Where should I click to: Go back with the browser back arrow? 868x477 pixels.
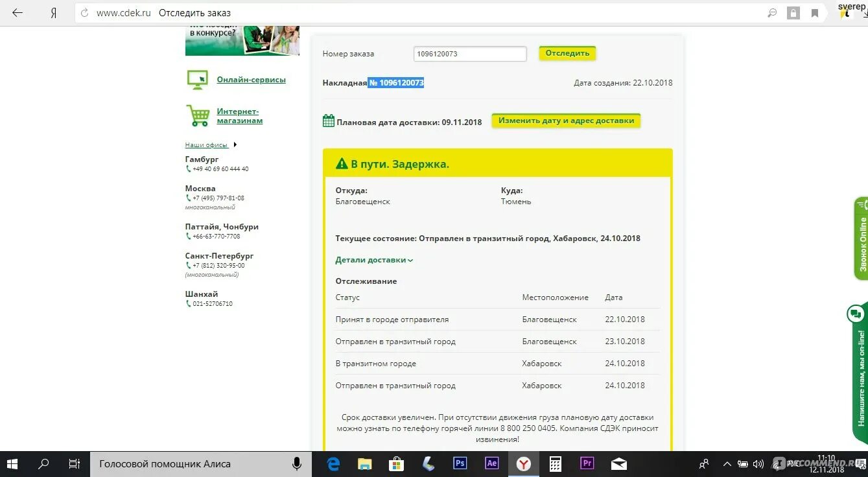[x=18, y=12]
